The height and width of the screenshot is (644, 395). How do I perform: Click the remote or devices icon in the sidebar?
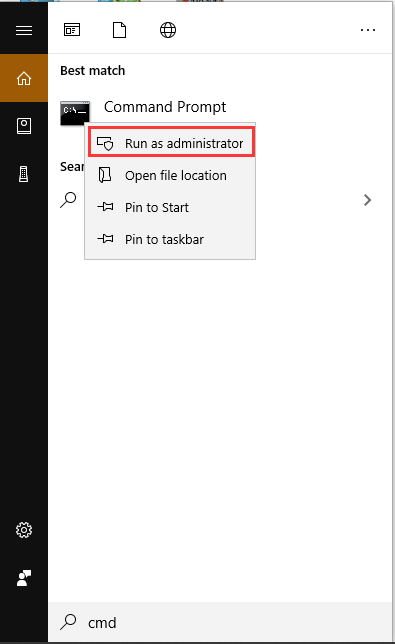pos(24,174)
